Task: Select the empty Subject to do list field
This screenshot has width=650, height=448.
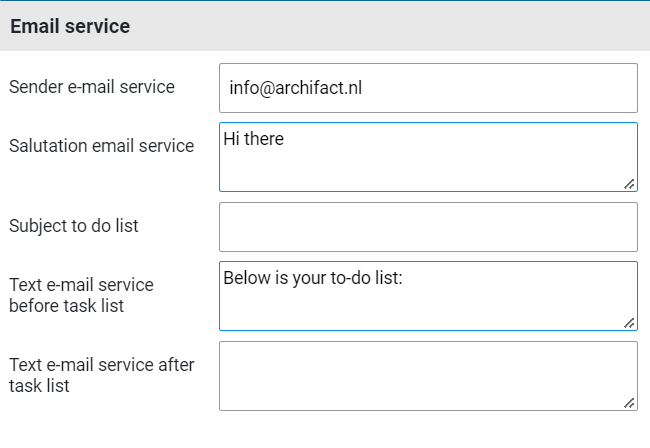Action: coord(428,227)
